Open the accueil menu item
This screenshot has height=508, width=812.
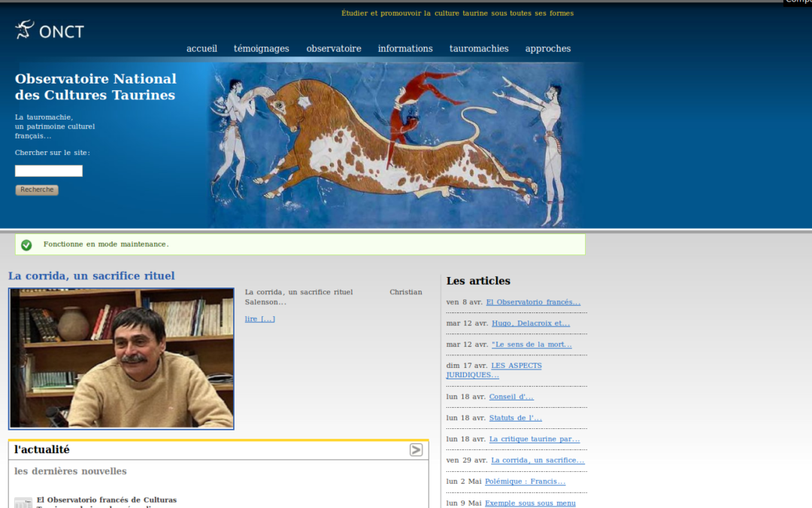(x=201, y=48)
